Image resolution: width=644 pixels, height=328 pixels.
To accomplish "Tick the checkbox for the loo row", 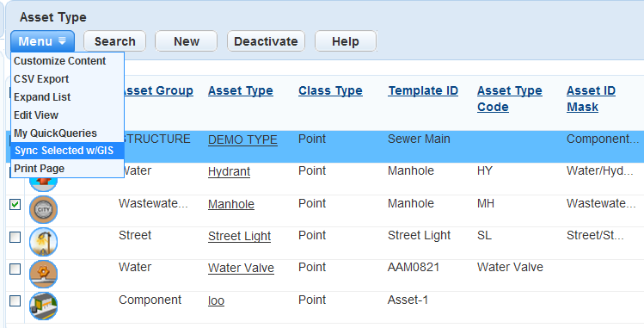I will point(15,300).
